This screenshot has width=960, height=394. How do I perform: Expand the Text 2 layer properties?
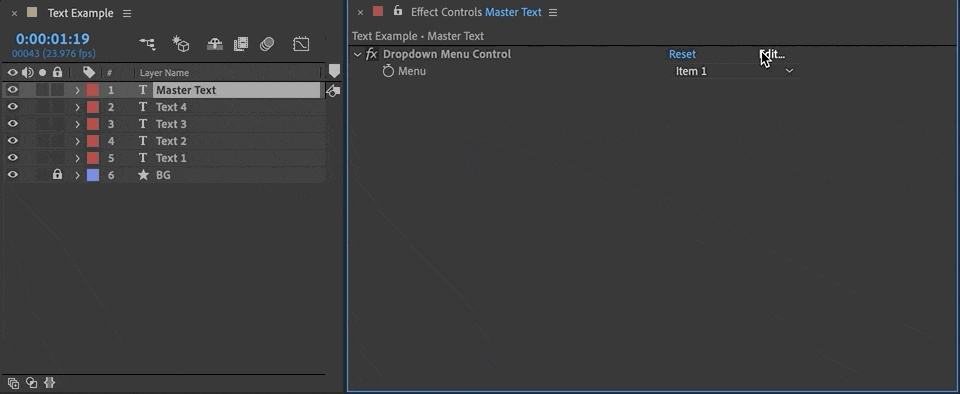click(78, 141)
